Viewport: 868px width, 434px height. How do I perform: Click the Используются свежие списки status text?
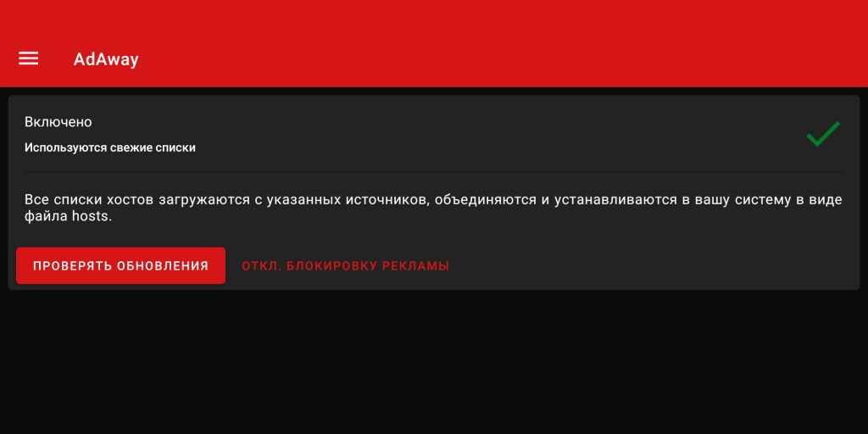point(109,147)
